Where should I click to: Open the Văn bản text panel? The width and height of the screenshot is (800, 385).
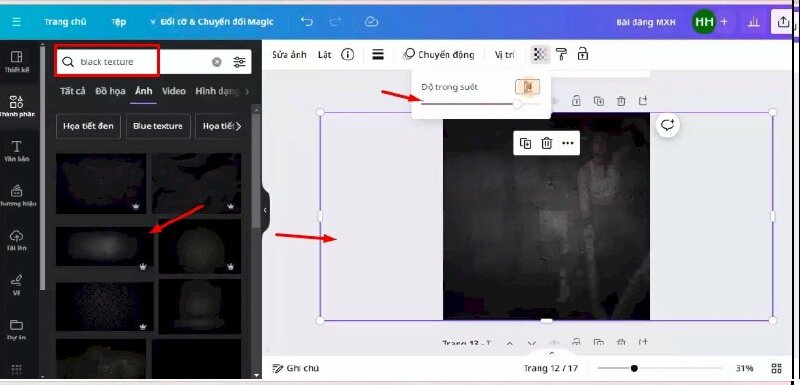tap(17, 151)
